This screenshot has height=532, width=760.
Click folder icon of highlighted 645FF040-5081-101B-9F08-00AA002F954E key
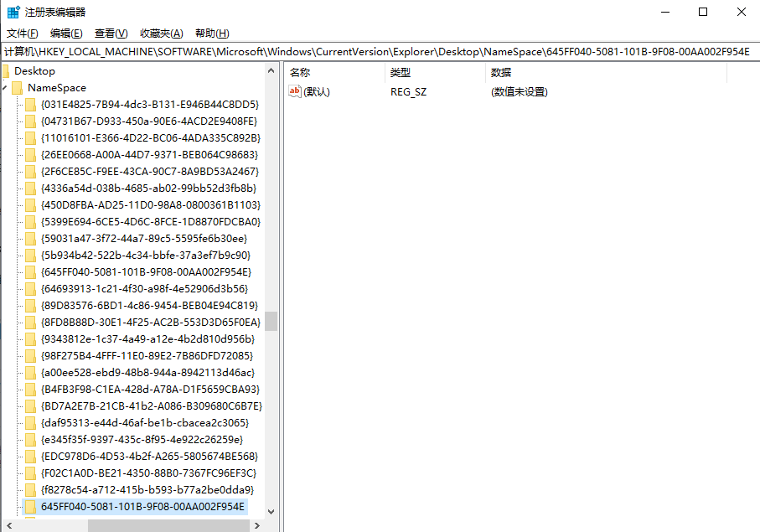click(x=30, y=507)
